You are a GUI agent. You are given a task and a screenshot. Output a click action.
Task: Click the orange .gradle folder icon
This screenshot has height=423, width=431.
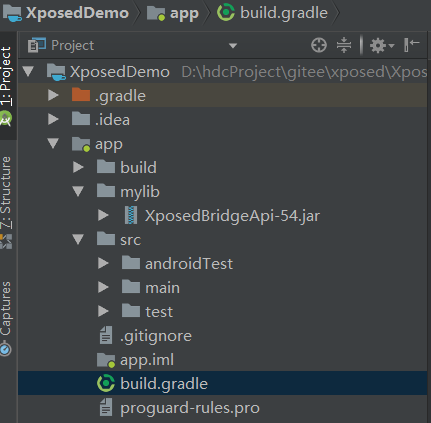pos(81,95)
